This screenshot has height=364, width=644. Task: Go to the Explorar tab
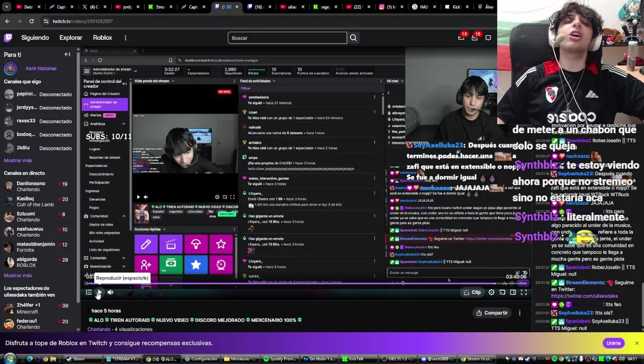pos(71,38)
